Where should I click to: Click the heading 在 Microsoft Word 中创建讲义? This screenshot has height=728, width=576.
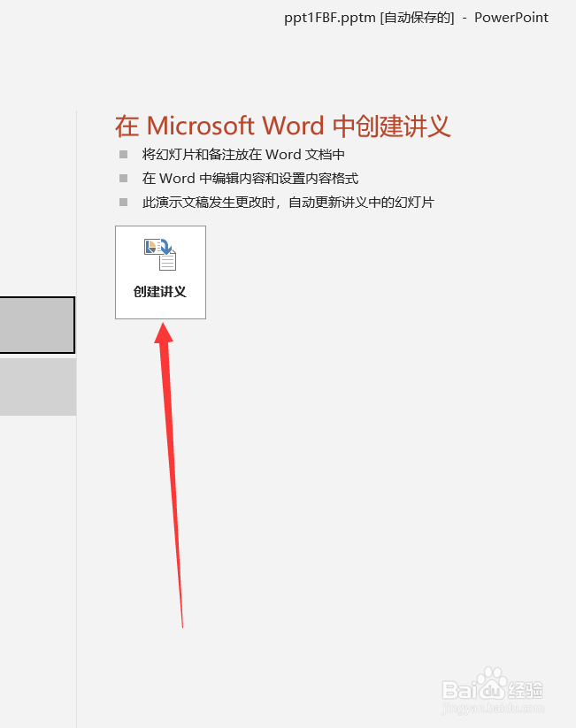coord(282,126)
